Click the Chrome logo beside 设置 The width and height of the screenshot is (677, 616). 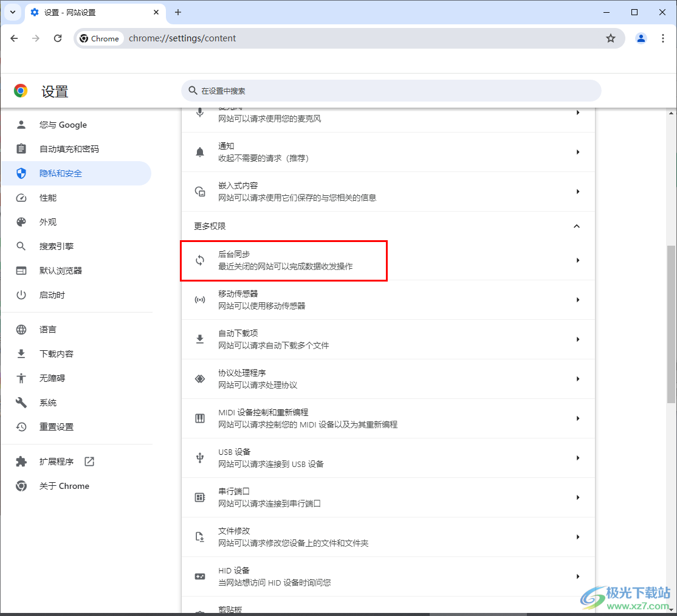(x=21, y=91)
